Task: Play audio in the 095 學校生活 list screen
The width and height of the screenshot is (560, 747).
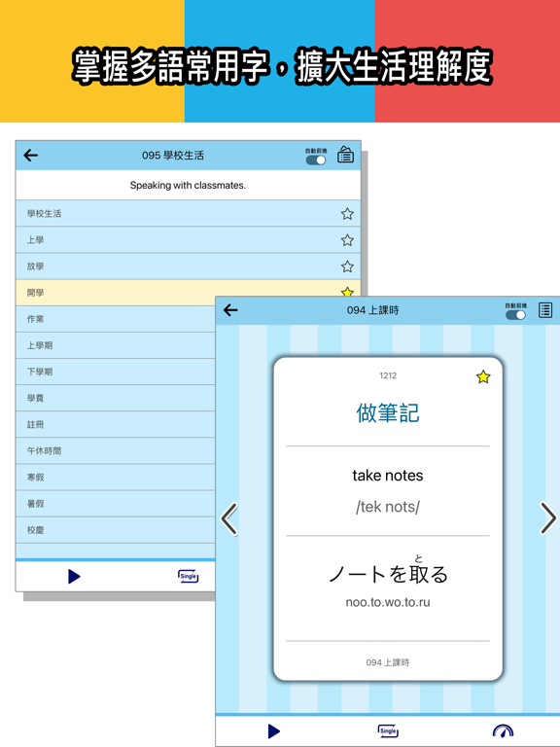Action: (x=74, y=577)
